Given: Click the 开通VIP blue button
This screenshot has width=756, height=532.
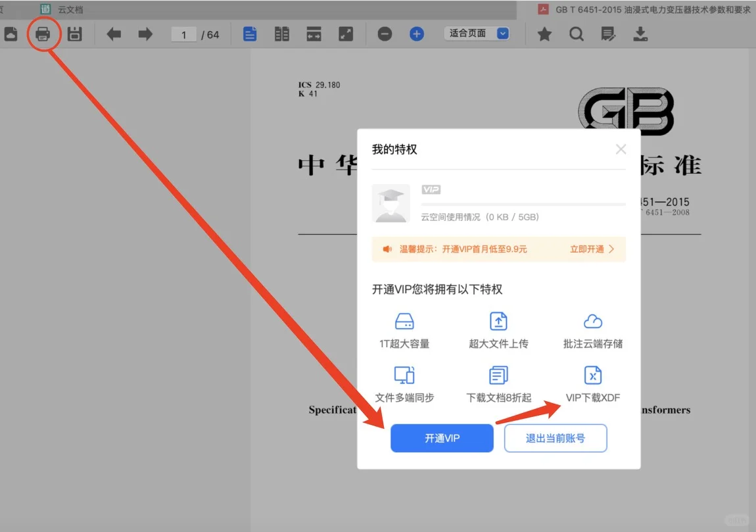Looking at the screenshot, I should pos(442,439).
